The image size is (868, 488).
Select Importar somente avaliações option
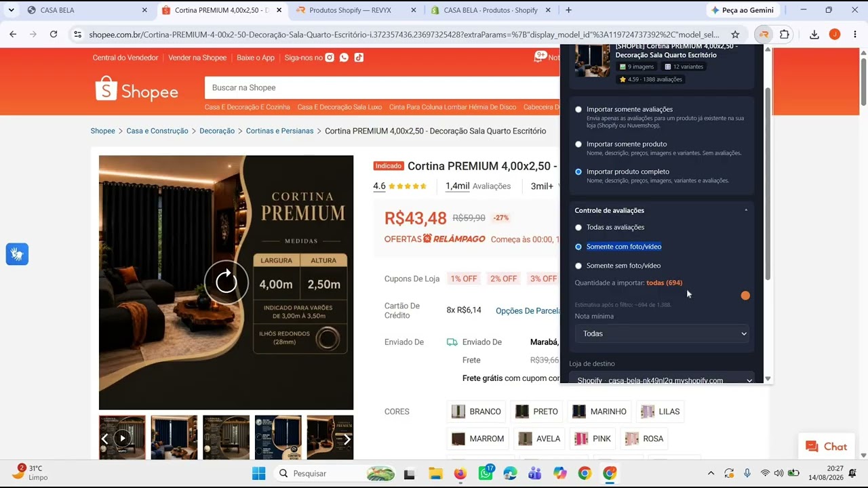point(578,109)
